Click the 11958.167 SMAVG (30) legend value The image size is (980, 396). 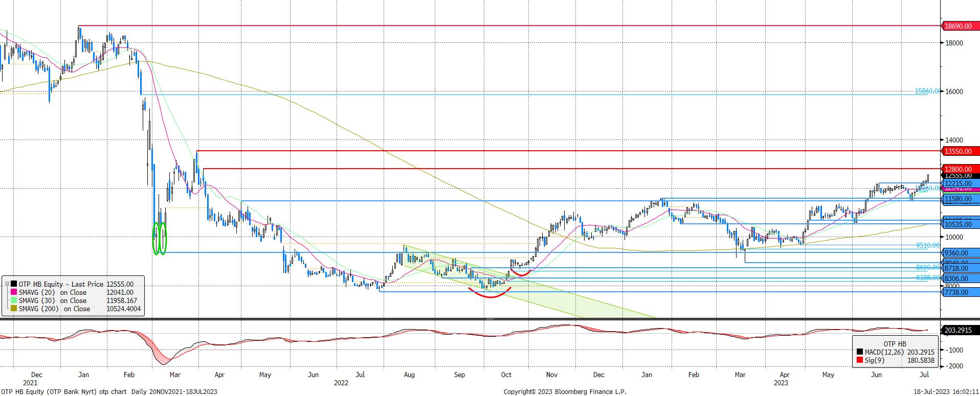(122, 300)
